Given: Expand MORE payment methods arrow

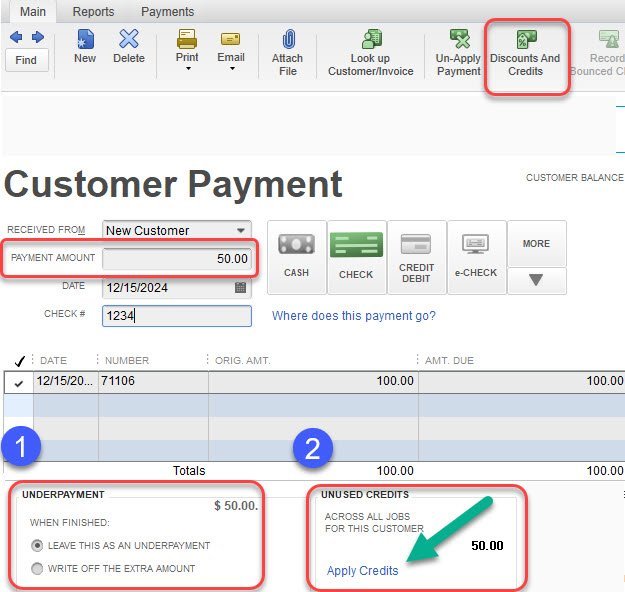Looking at the screenshot, I should [x=536, y=281].
